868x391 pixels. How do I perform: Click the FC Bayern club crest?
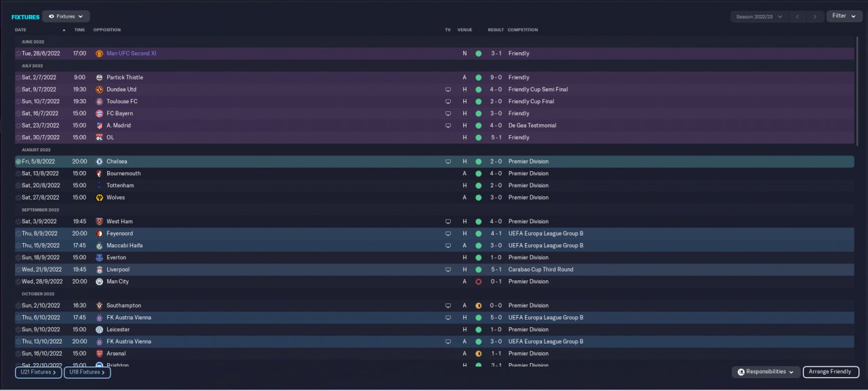(100, 113)
